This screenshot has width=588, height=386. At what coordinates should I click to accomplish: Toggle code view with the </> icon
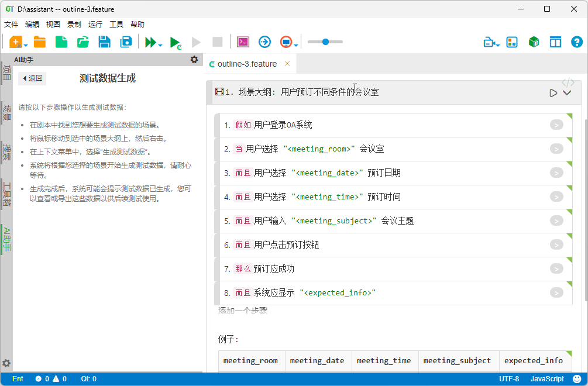(568, 82)
